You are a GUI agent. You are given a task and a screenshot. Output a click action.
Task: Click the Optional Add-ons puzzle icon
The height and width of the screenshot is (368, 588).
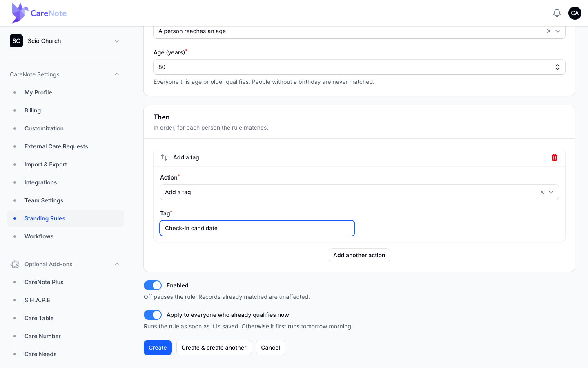15,264
